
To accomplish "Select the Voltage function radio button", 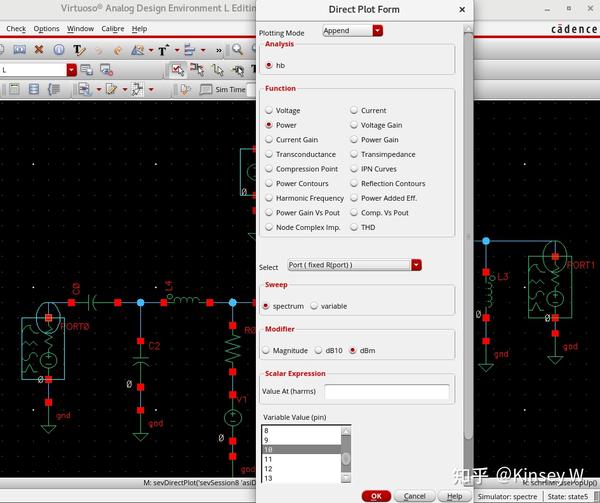I will pos(269,111).
